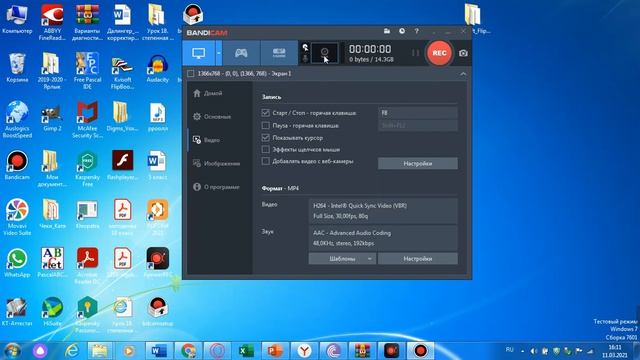Open Настройки button under Формат section
The width and height of the screenshot is (640, 360).
tap(418, 259)
